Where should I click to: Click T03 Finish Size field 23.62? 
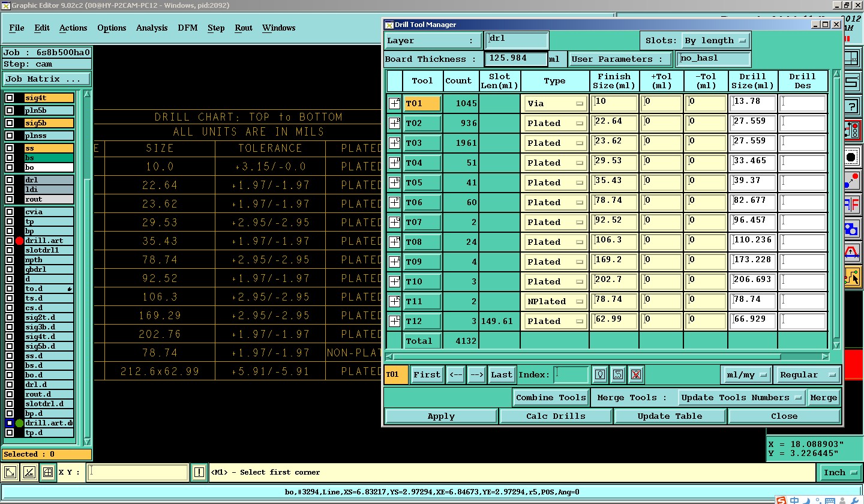pyautogui.click(x=614, y=143)
